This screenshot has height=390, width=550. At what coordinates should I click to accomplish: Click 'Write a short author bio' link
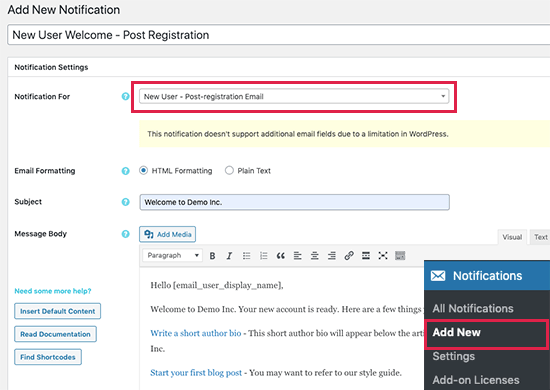point(196,333)
